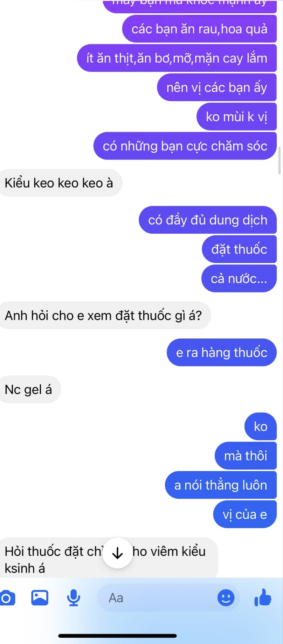
Task: Select the 'Kiểu keo keo keo à' message
Action: click(59, 183)
